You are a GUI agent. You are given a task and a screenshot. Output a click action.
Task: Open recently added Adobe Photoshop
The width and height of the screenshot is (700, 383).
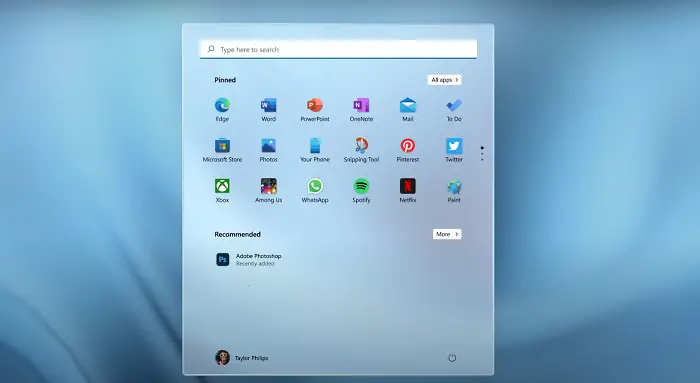tap(249, 259)
